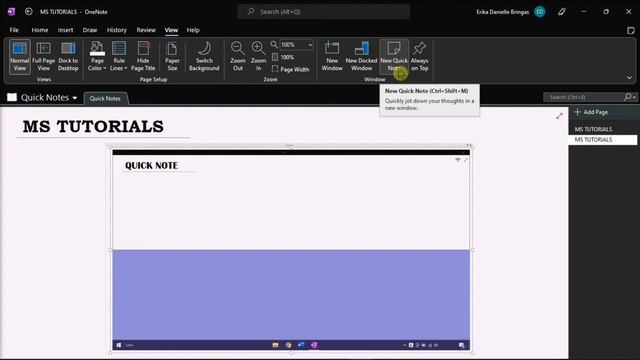The height and width of the screenshot is (360, 640).
Task: Open Page Color dropdown
Action: [97, 56]
